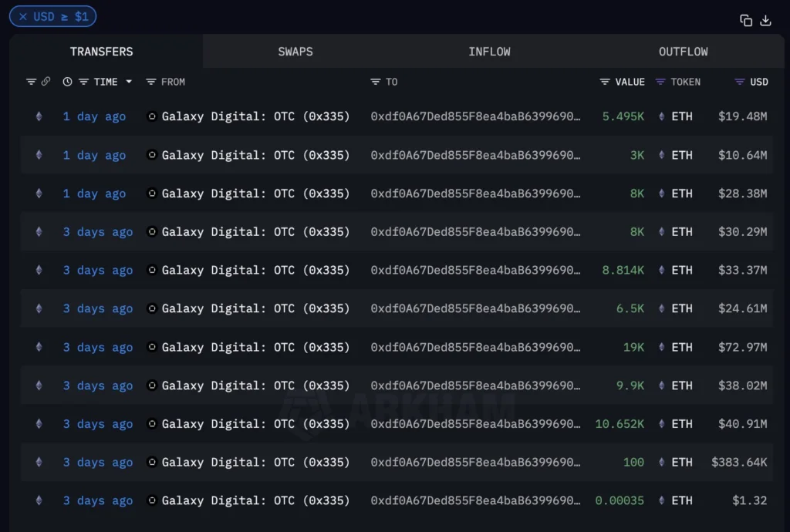This screenshot has height=532, width=790.
Task: Copy table data with the copy icon
Action: pyautogui.click(x=746, y=20)
